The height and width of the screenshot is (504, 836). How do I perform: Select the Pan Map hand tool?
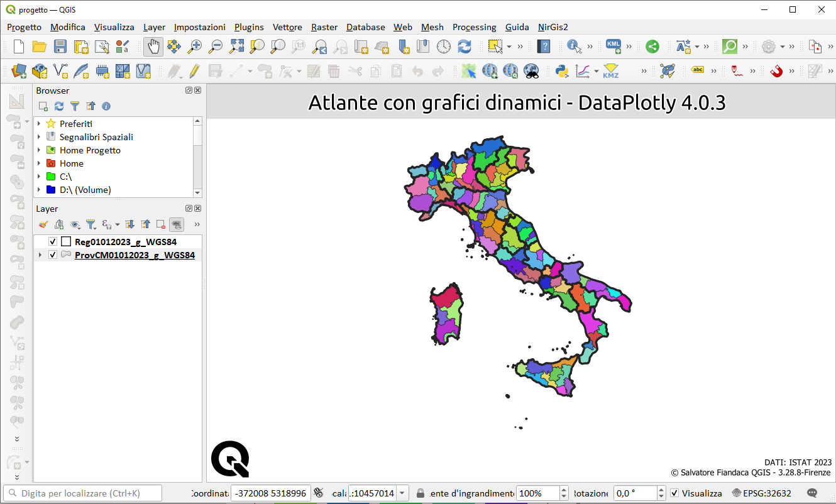coord(153,47)
